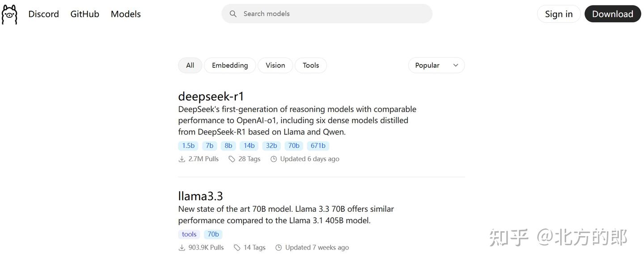The height and width of the screenshot is (263, 644).
Task: Open the llama3.3 model page
Action: click(200, 196)
